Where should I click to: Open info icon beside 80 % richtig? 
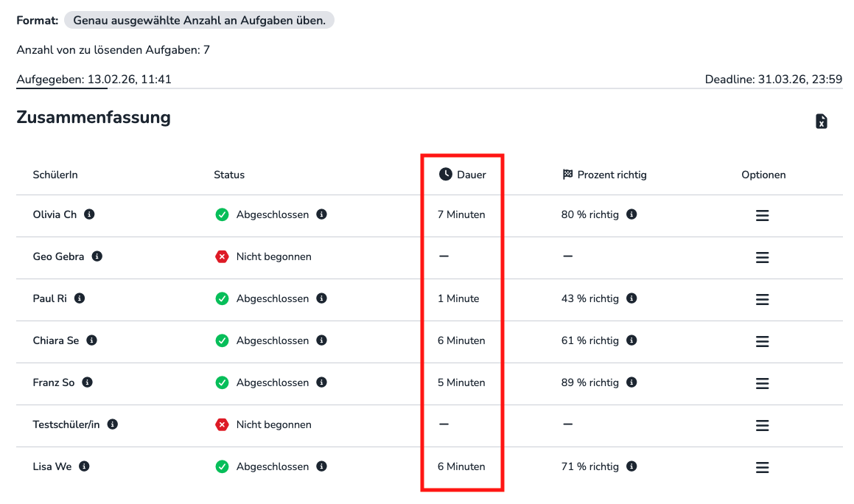tap(631, 214)
